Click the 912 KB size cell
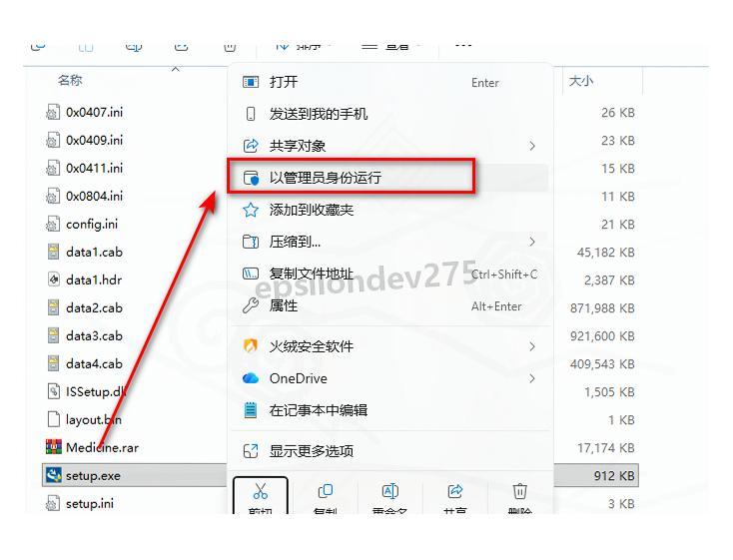Image resolution: width=733 pixels, height=560 pixels. 614,476
